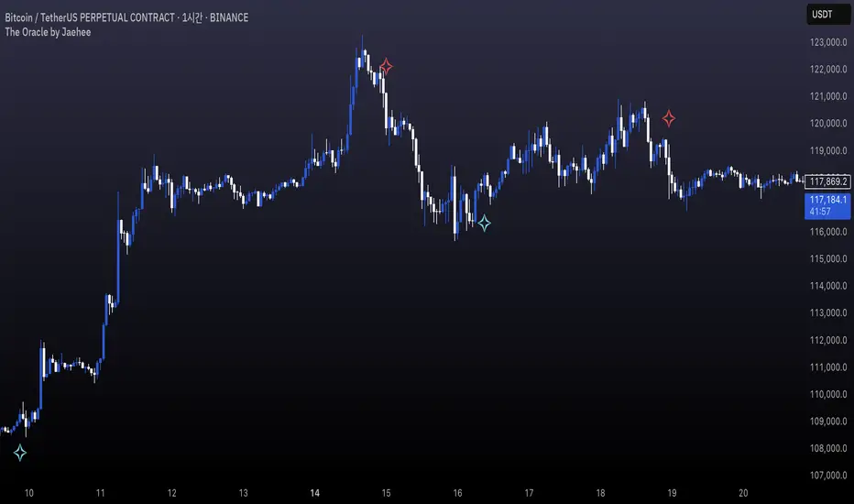Viewport: 854px width, 504px height.
Task: Click the red star signal above the 18–19 drop
Action: (669, 118)
